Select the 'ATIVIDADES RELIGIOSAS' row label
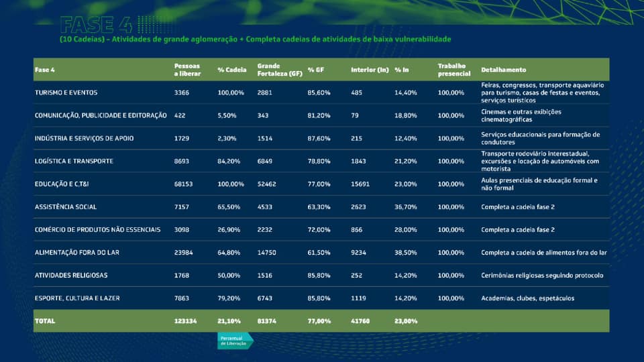644x362 pixels. (71, 275)
